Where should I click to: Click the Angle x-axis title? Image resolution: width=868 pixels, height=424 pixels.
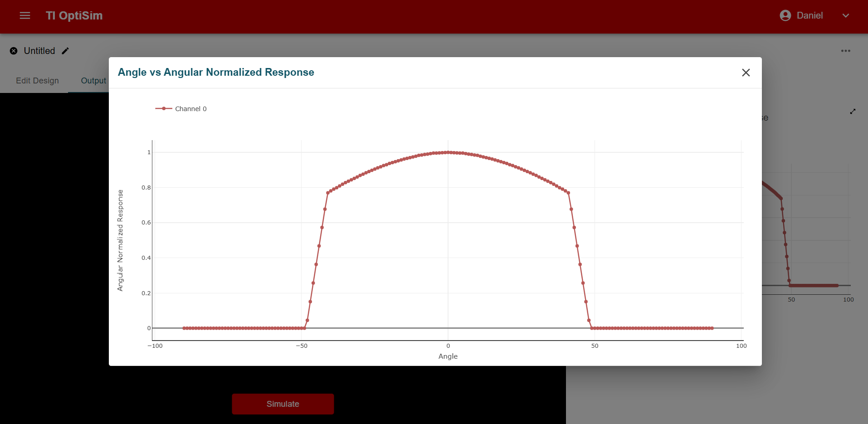448,356
